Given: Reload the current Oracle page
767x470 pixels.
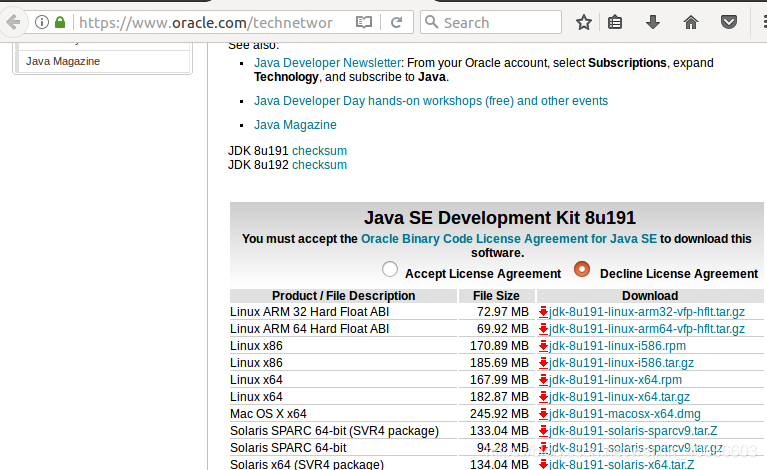Looking at the screenshot, I should coord(397,22).
